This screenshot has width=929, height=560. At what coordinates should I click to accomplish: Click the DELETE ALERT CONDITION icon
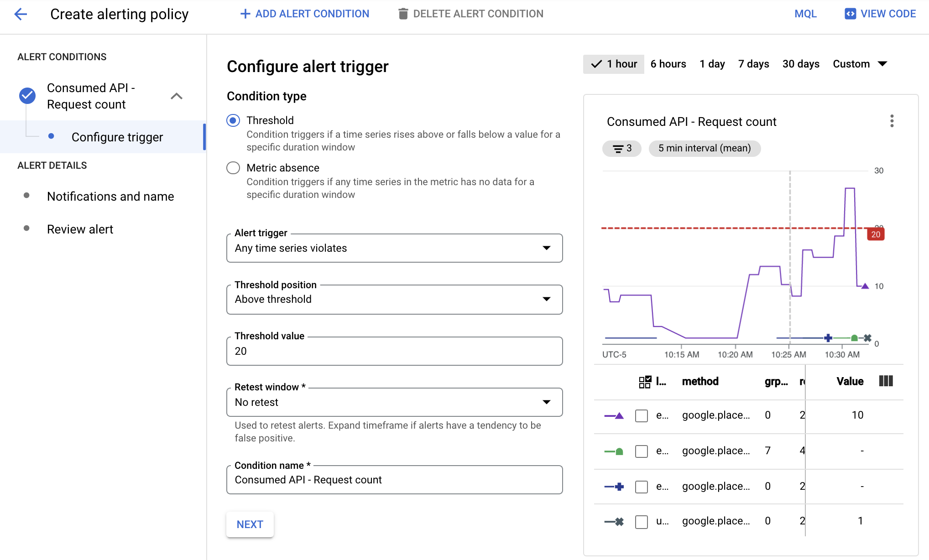402,13
